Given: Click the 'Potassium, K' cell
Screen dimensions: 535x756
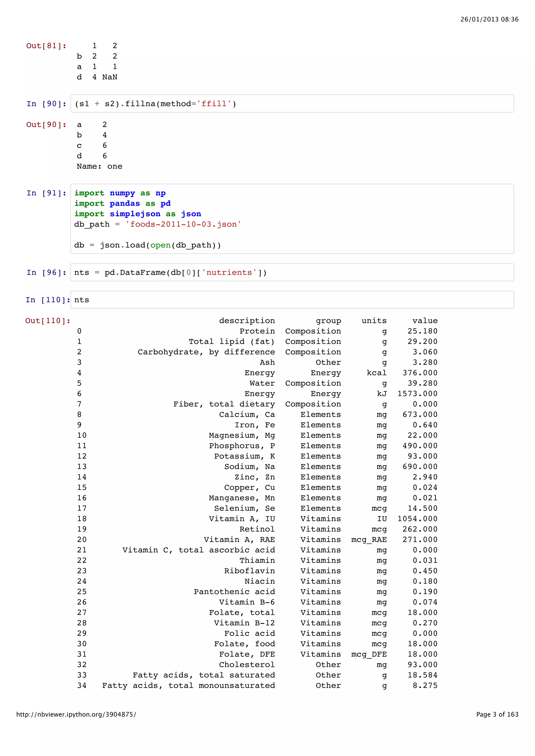Looking at the screenshot, I should pyautogui.click(x=245, y=456).
